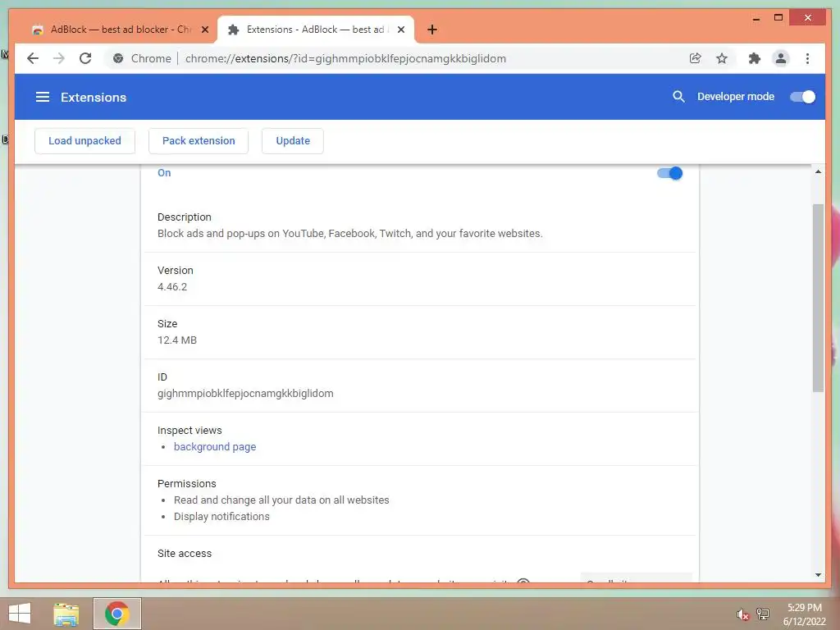Click the Site access heading
Viewport: 840px width, 630px height.
185,554
